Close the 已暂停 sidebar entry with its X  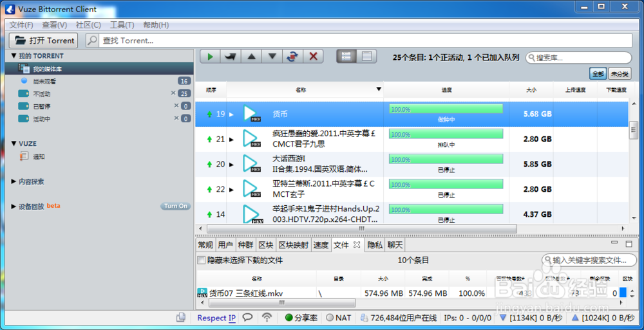pyautogui.click(x=176, y=105)
